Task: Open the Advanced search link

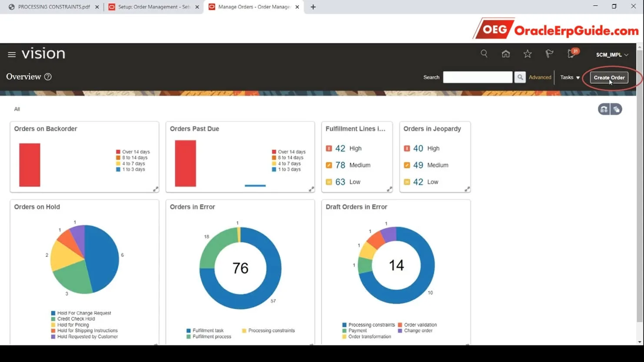Action: (x=540, y=77)
